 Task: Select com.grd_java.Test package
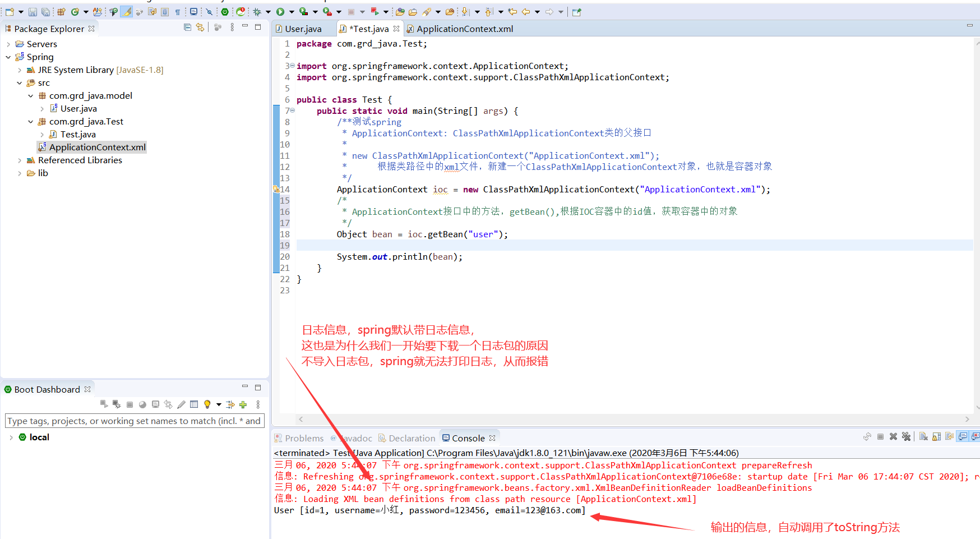tap(86, 121)
